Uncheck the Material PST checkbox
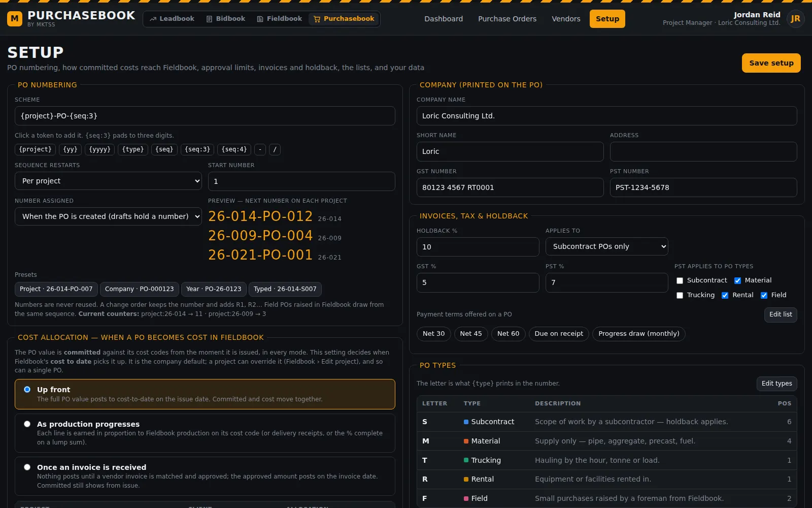This screenshot has height=508, width=812. [x=737, y=280]
